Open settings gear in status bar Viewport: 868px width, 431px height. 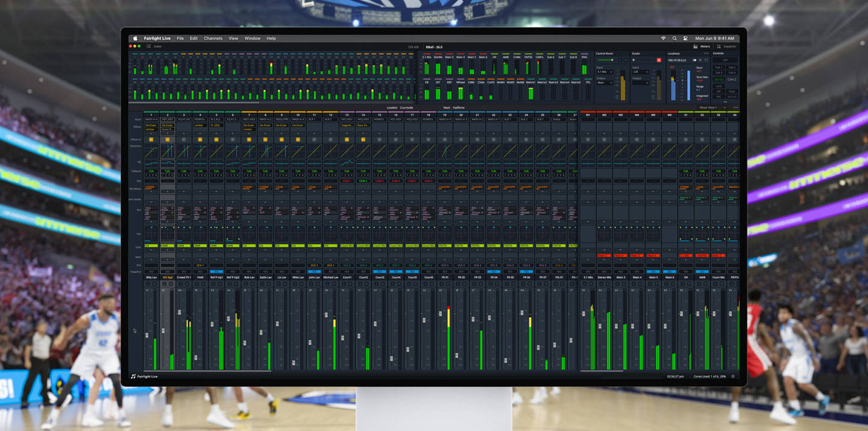coord(733,376)
